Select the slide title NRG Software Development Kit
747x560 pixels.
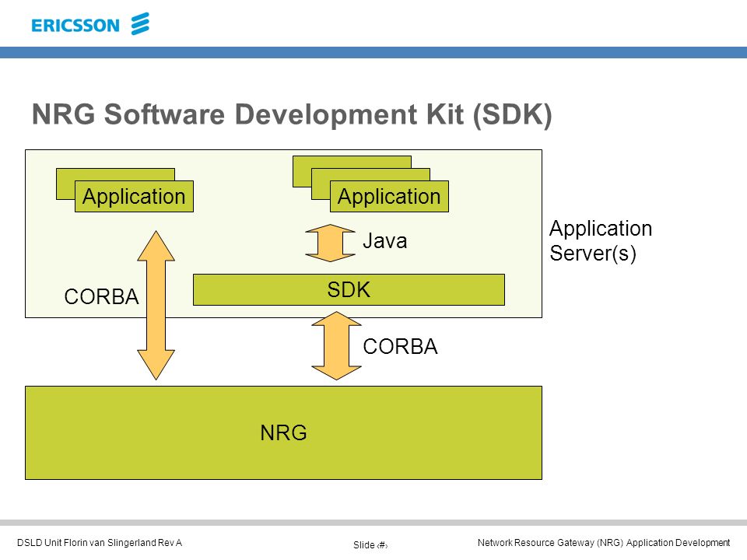click(292, 115)
